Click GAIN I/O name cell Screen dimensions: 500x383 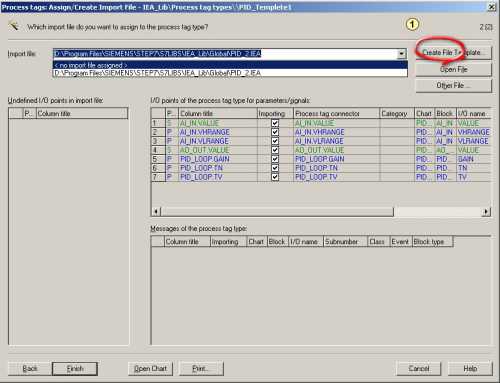click(x=473, y=159)
